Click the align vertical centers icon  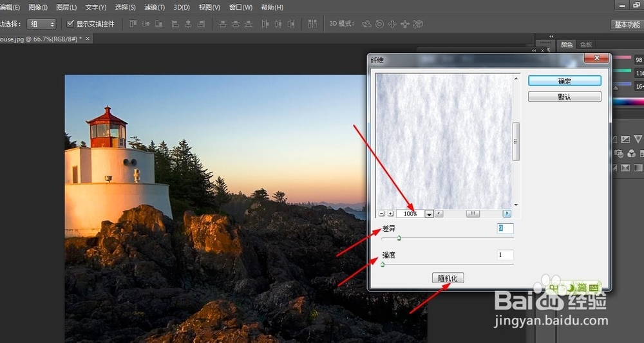tap(146, 24)
